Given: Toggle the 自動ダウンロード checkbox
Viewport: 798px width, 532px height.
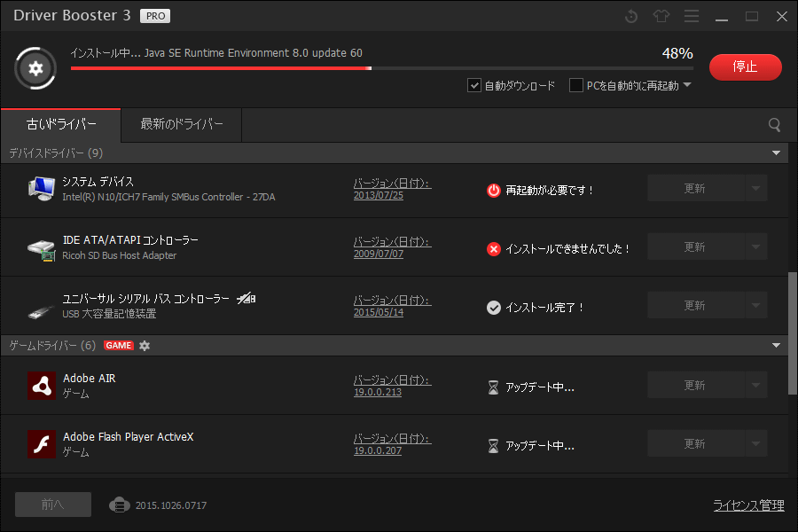Looking at the screenshot, I should pyautogui.click(x=473, y=85).
